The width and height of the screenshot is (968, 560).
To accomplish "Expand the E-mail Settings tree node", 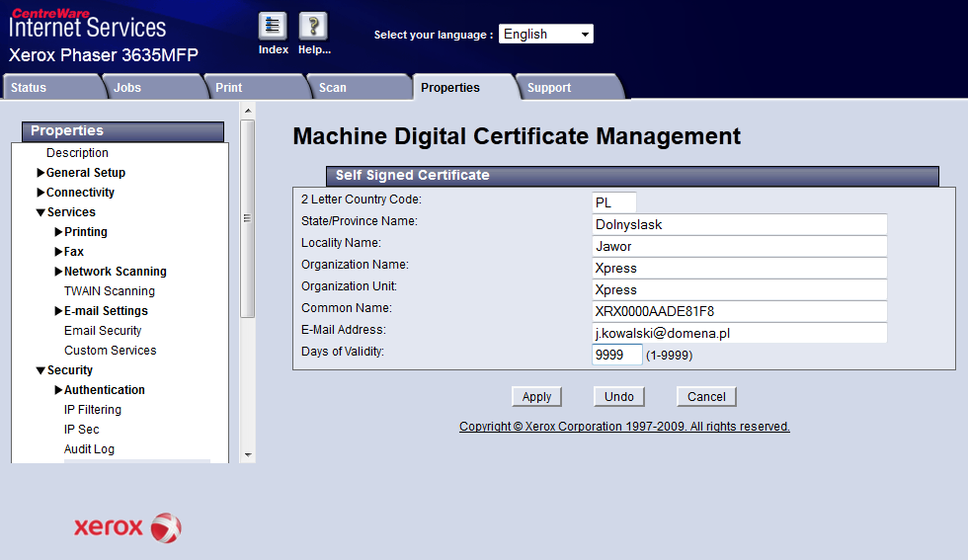I will click(x=58, y=310).
